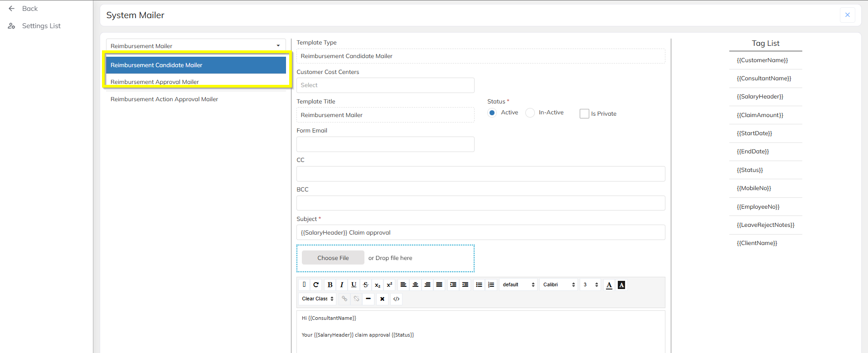Click the redo icon in the editor
Viewport: 868px width, 353px height.
[x=316, y=285]
